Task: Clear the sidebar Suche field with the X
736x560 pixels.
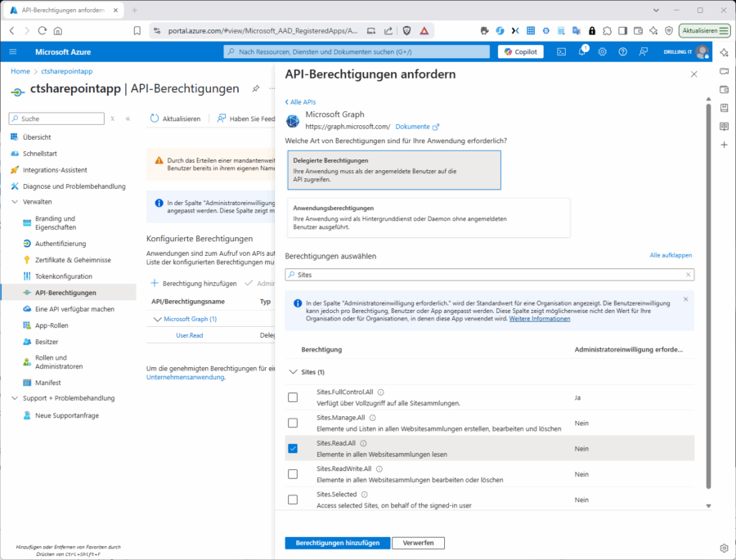Action: click(113, 119)
